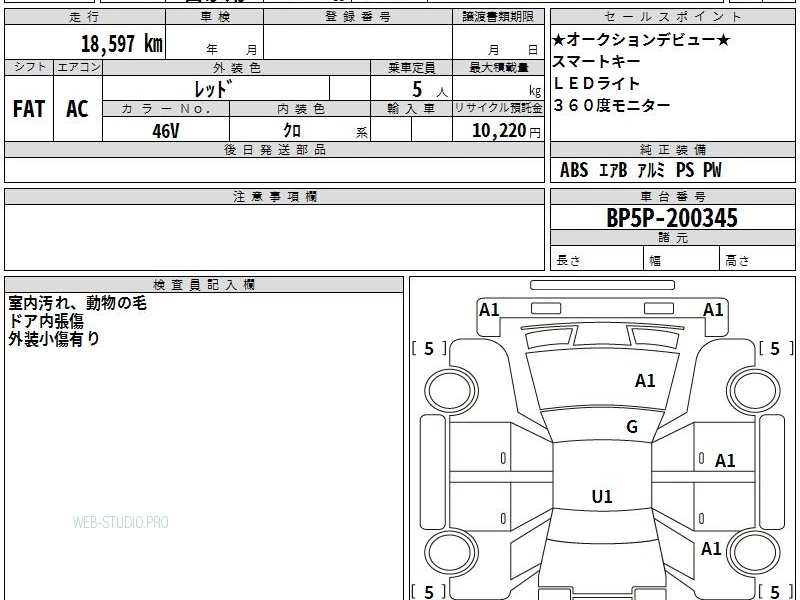Click the 幅 dimension label
Screen dimensions: 800x600
point(655,261)
